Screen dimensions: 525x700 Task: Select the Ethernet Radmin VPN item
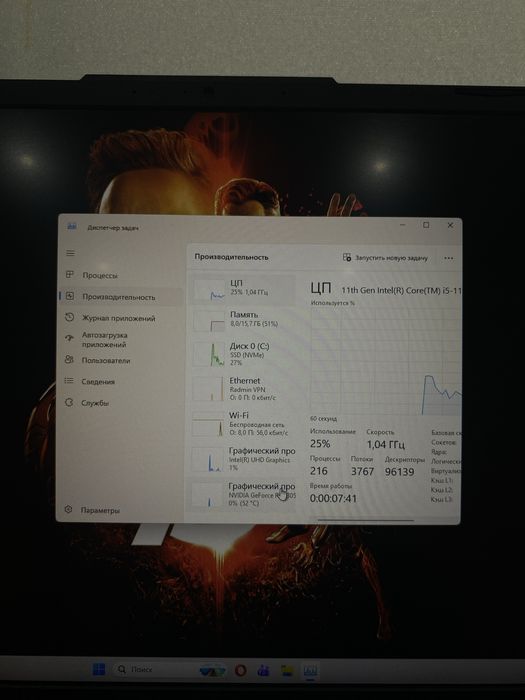coord(244,388)
